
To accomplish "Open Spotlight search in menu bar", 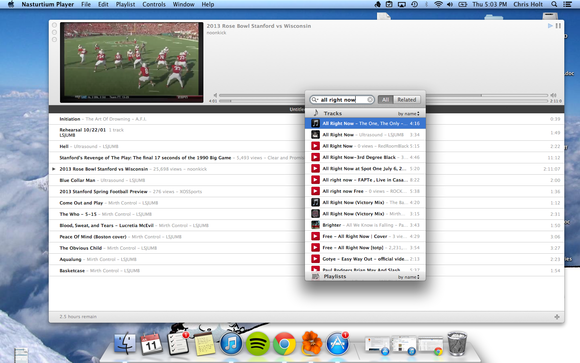I will pyautogui.click(x=554, y=4).
